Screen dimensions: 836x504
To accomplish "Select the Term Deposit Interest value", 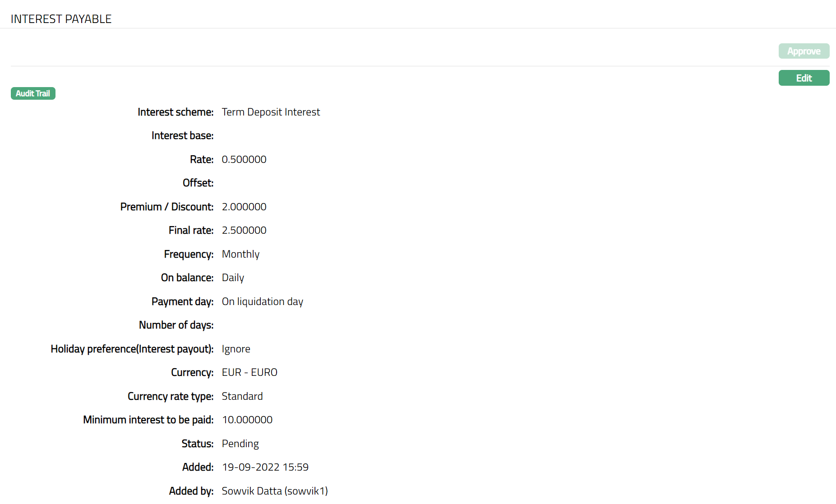I will (x=271, y=112).
